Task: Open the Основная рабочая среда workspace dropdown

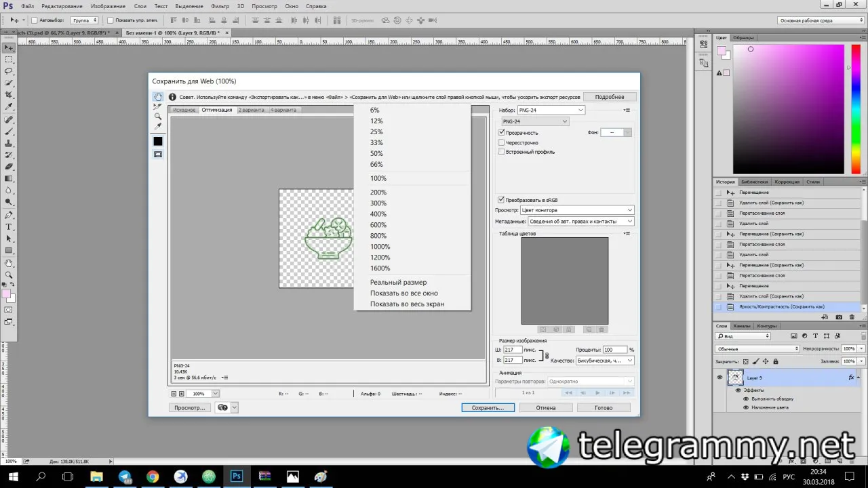Action: (819, 20)
